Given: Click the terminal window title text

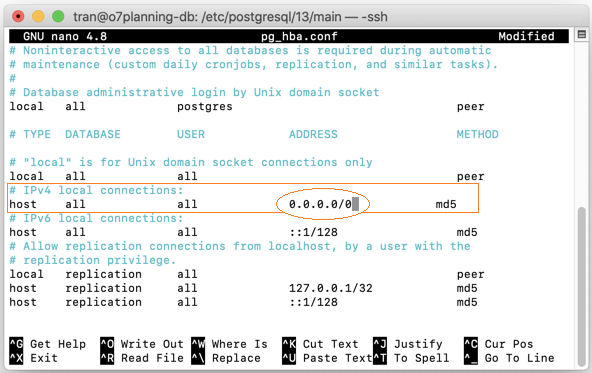Looking at the screenshot, I should pyautogui.click(x=230, y=17).
